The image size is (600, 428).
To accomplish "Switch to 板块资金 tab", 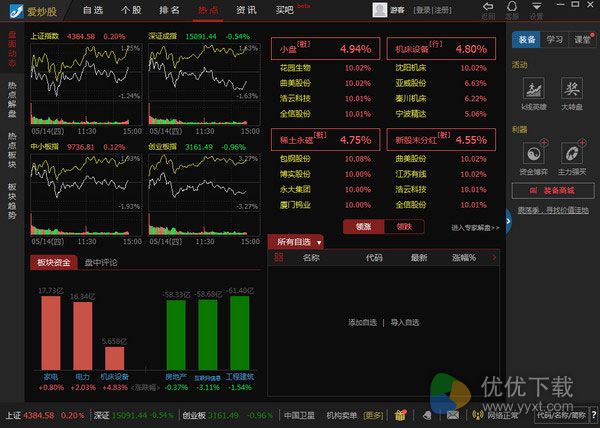I will (54, 262).
